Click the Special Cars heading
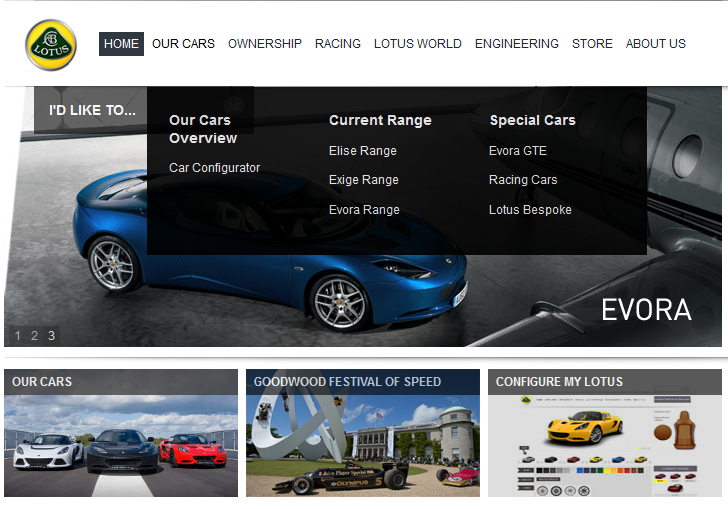 coord(533,120)
